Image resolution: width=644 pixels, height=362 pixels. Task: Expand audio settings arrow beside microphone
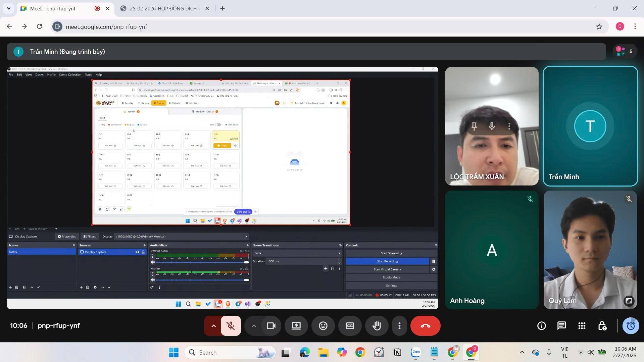pyautogui.click(x=213, y=326)
